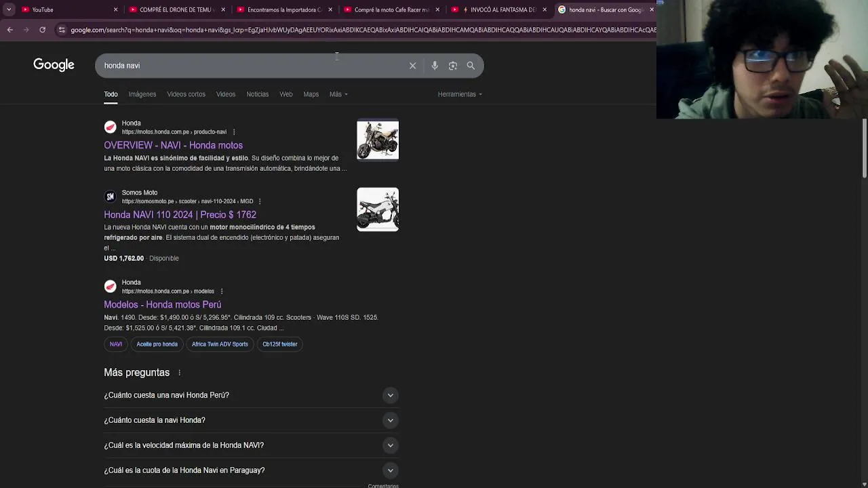This screenshot has width=868, height=488.
Task: Click Aceite pro honda chip
Action: [157, 344]
